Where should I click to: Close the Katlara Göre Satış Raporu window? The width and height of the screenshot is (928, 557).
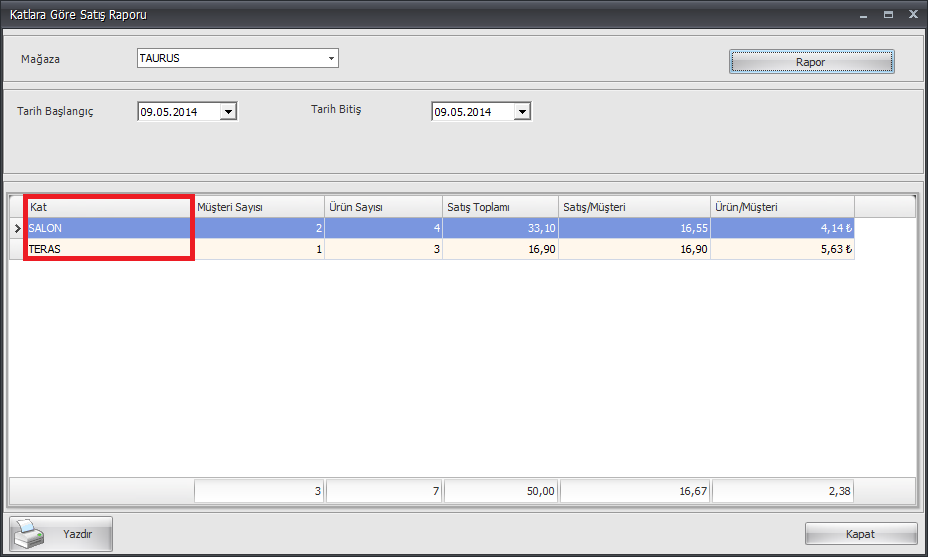point(913,15)
